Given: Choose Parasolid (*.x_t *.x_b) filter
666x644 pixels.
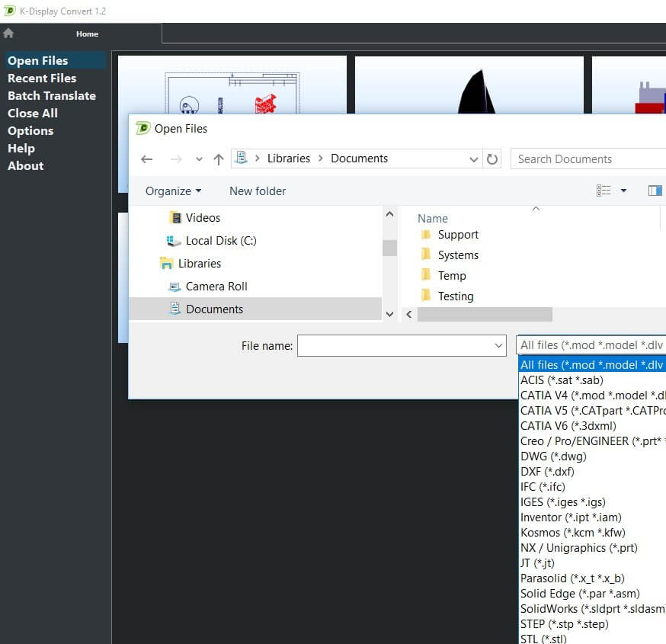Looking at the screenshot, I should pos(572,579).
